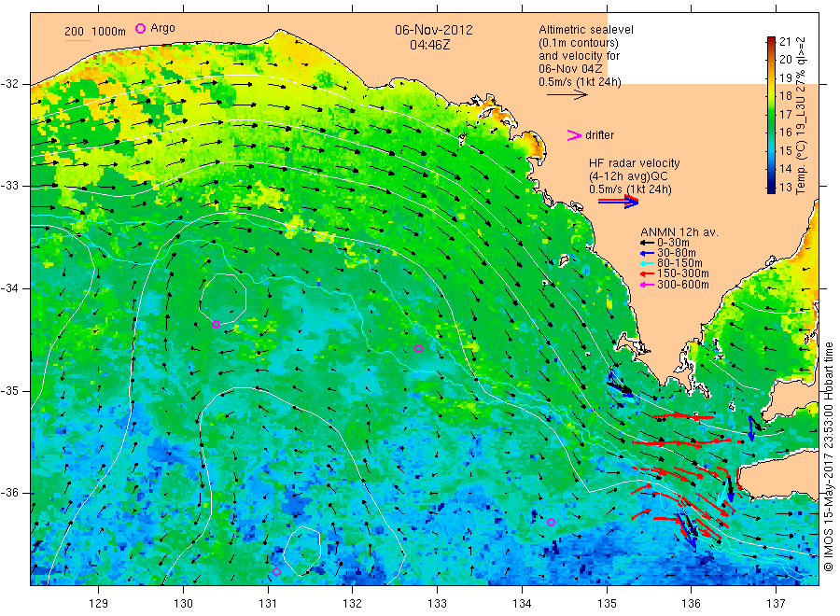Click the Argo float marker near 132.8E, 34.6S
The width and height of the screenshot is (840, 616).
click(x=419, y=349)
